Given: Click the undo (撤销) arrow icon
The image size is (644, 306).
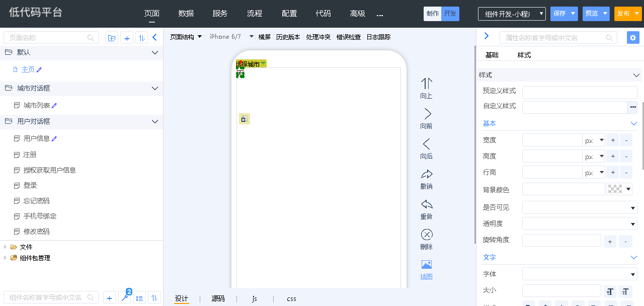Looking at the screenshot, I should pos(426,175).
